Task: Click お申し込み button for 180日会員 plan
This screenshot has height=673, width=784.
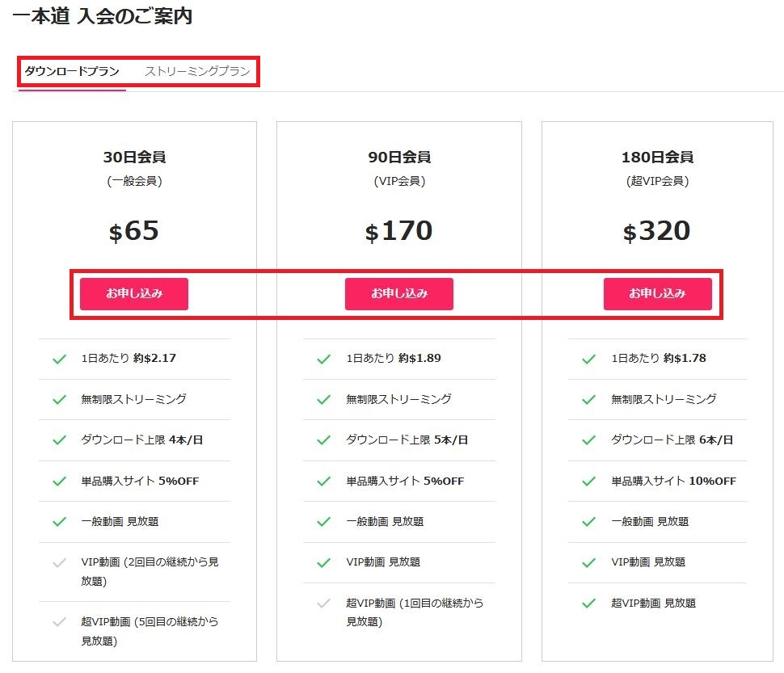Action: pos(657,294)
